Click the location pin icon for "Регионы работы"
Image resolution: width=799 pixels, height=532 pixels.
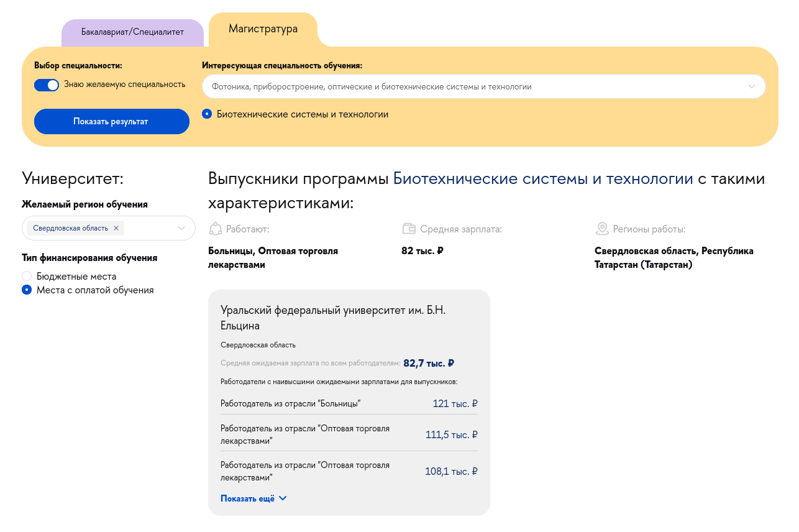(601, 229)
